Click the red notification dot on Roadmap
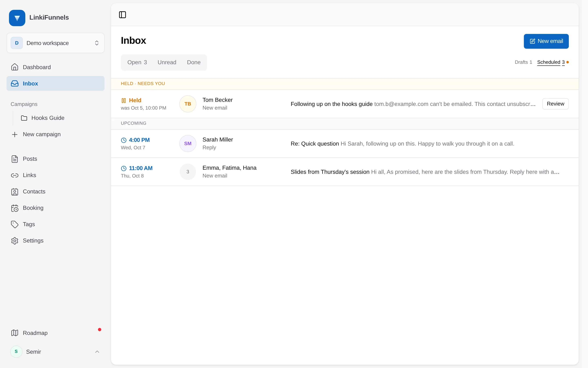Image resolution: width=588 pixels, height=368 pixels. coord(100,330)
